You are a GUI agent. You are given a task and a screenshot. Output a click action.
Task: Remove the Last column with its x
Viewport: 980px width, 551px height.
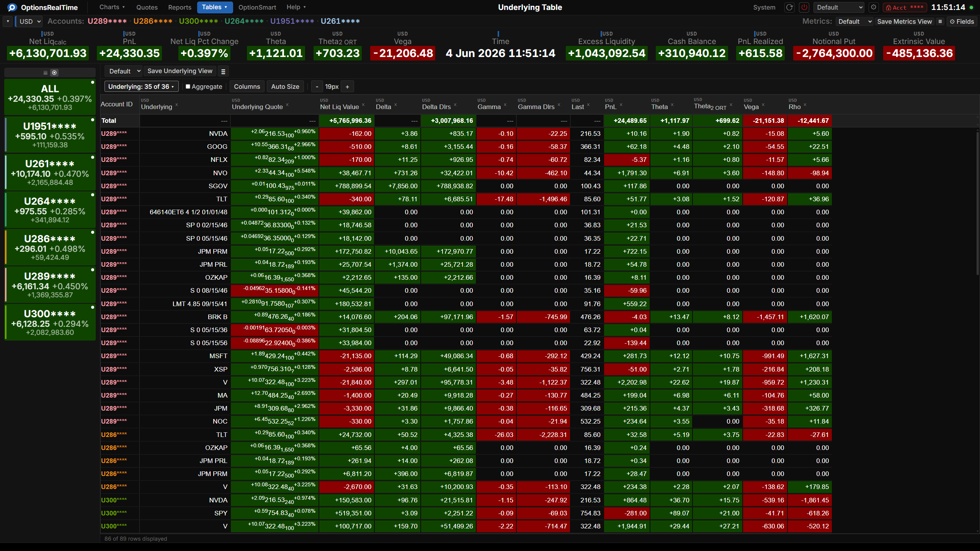tap(588, 105)
